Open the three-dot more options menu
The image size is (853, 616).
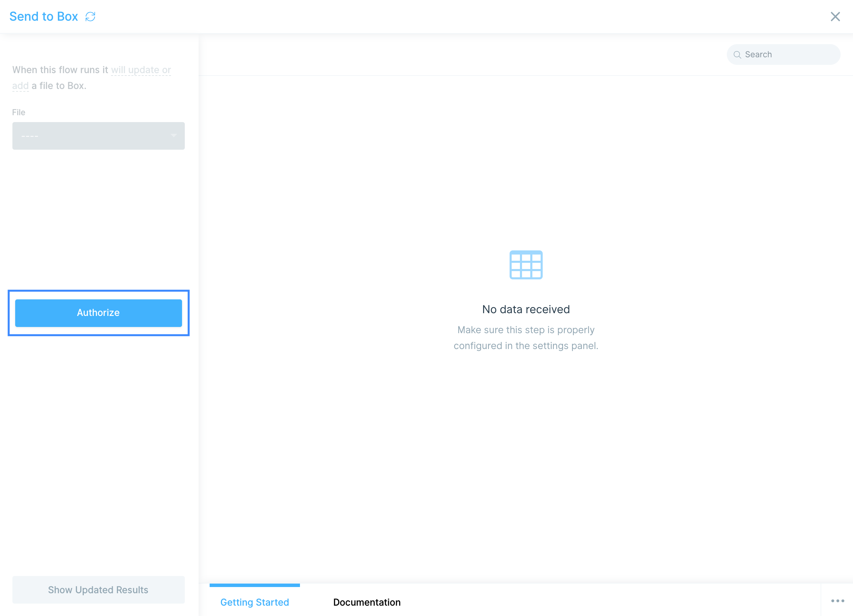837,601
